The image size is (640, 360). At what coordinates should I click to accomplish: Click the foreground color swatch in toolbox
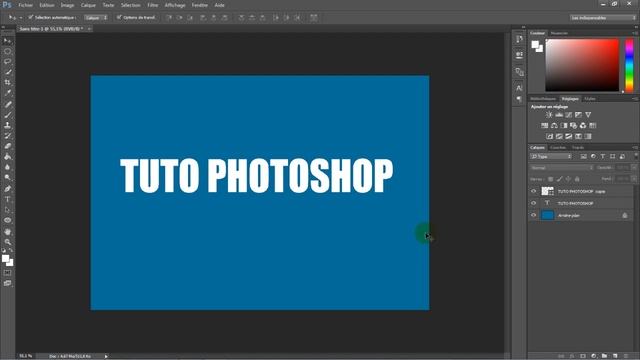click(5, 259)
